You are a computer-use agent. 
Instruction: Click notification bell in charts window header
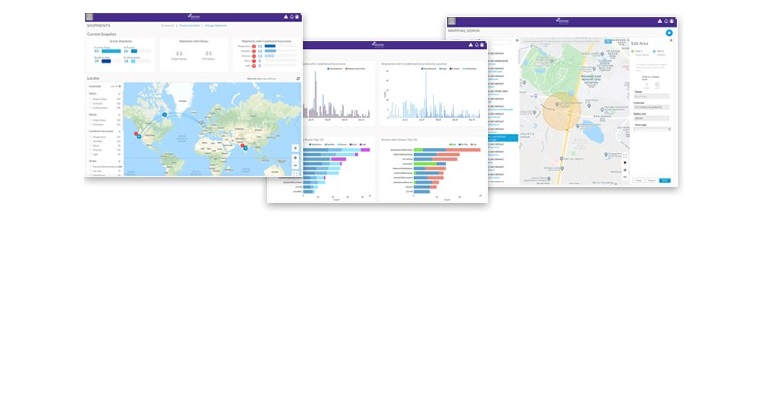474,44
